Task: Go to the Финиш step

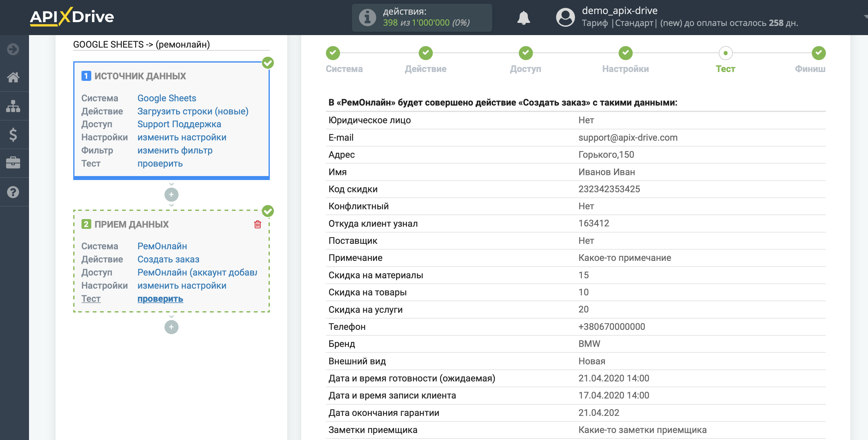Action: (x=819, y=53)
